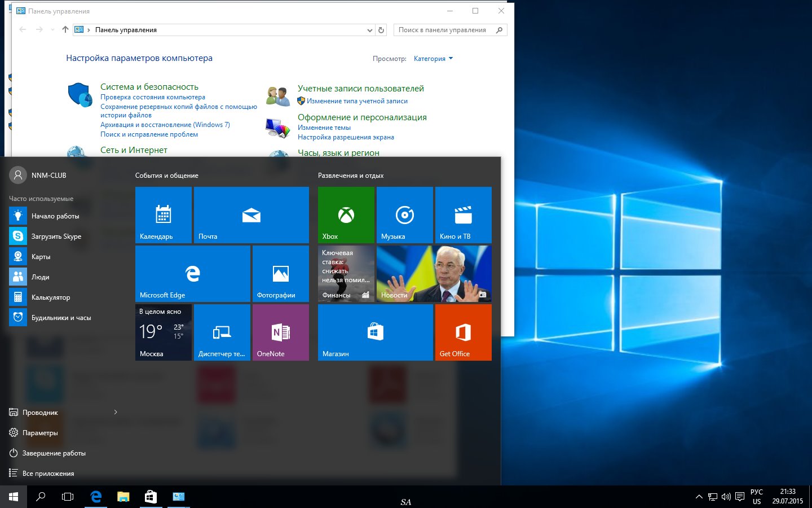Open the Фотографии tile
The image size is (812, 508).
pyautogui.click(x=281, y=274)
